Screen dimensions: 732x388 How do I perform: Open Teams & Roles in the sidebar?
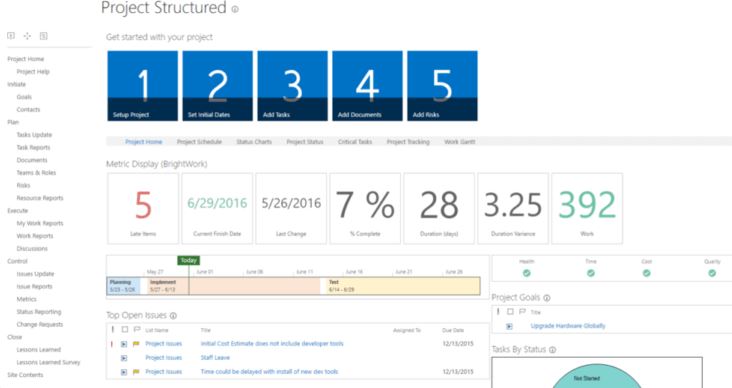(x=36, y=173)
